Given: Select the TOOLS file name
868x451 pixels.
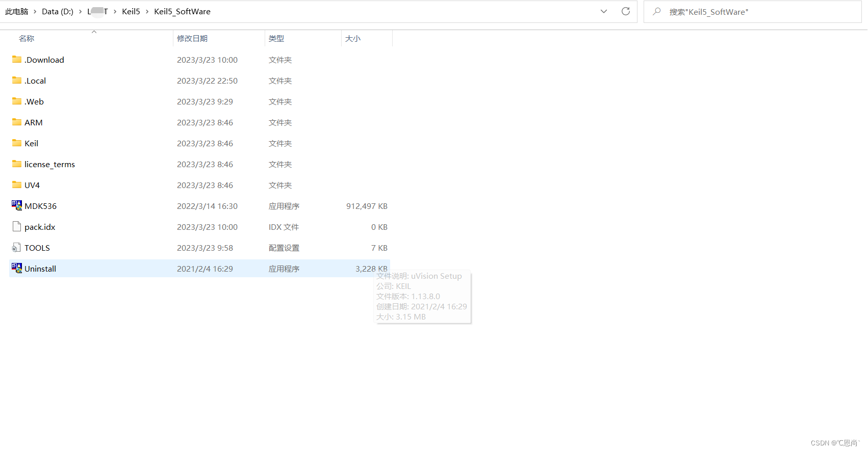Looking at the screenshot, I should [37, 248].
